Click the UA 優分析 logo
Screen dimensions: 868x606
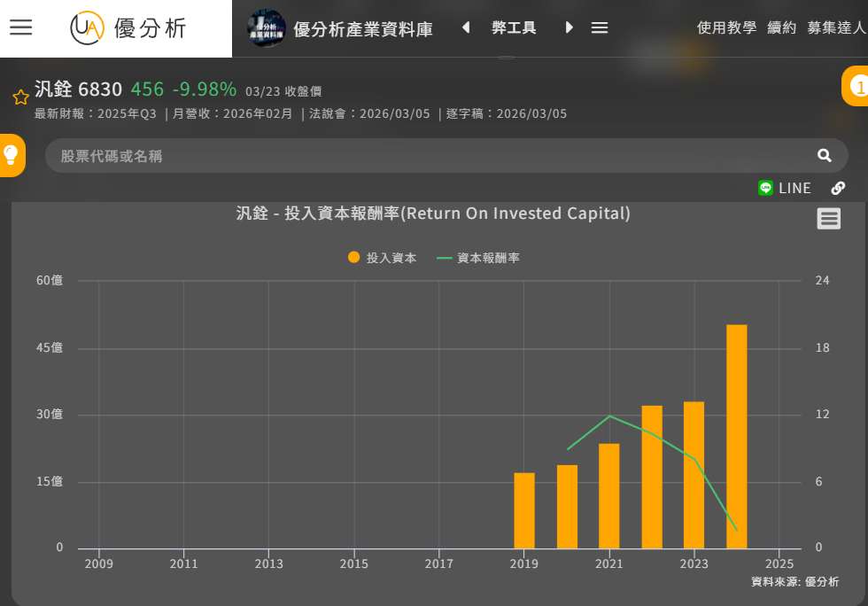pos(128,27)
